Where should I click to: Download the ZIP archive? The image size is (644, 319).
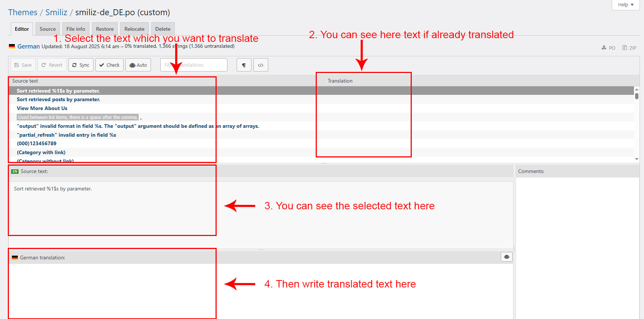(629, 48)
